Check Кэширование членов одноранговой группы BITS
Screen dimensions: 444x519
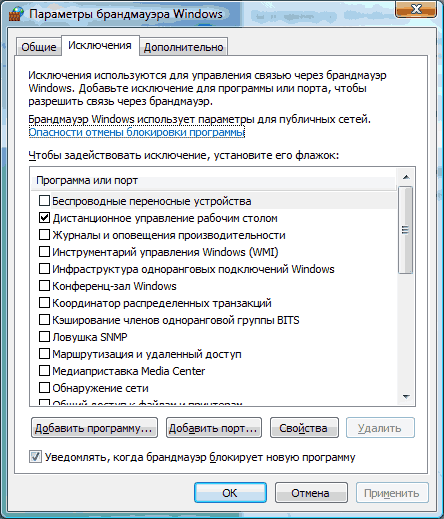coord(44,320)
